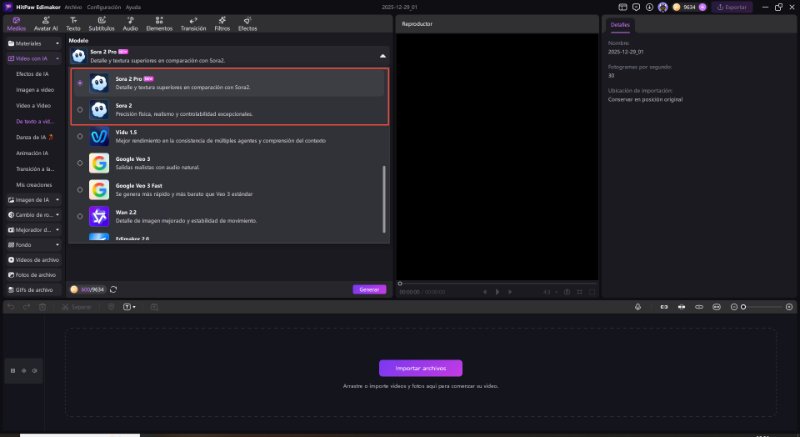Open Mis creaciones
Viewport: 800px width, 437px height.
(34, 185)
